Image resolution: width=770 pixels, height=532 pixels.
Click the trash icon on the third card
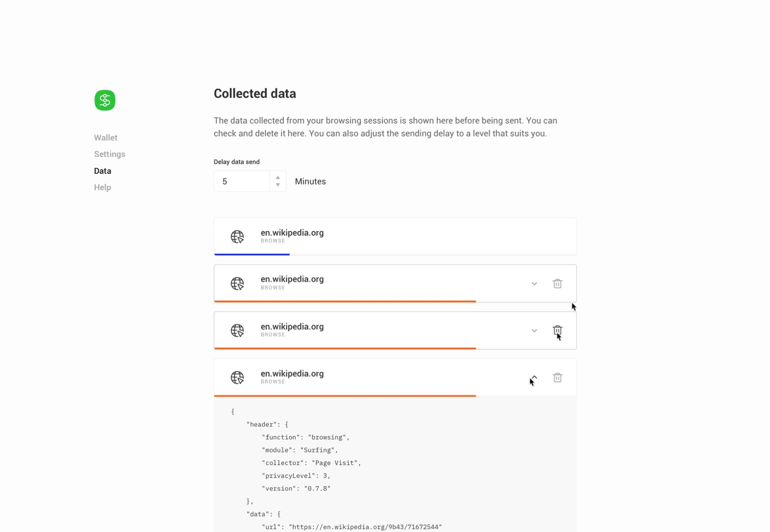tap(558, 330)
